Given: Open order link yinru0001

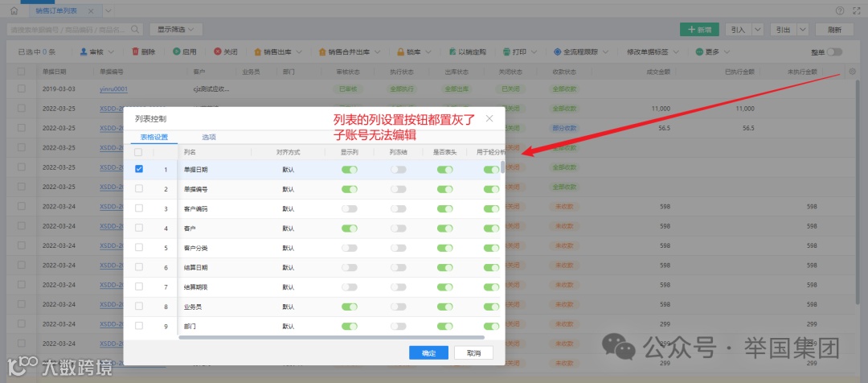Looking at the screenshot, I should tap(114, 89).
